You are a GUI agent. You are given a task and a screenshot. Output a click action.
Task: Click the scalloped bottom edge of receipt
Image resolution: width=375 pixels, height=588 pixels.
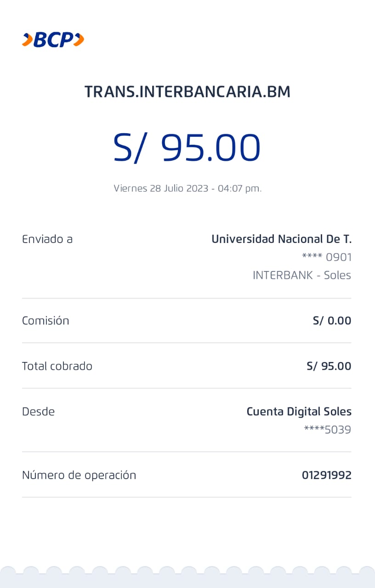point(187,577)
